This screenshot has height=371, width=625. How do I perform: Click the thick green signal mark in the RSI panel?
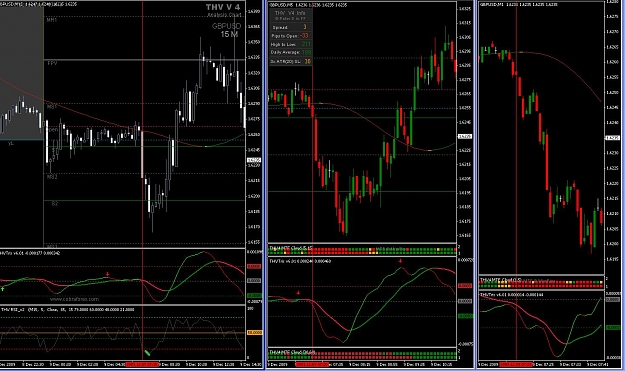[x=147, y=353]
